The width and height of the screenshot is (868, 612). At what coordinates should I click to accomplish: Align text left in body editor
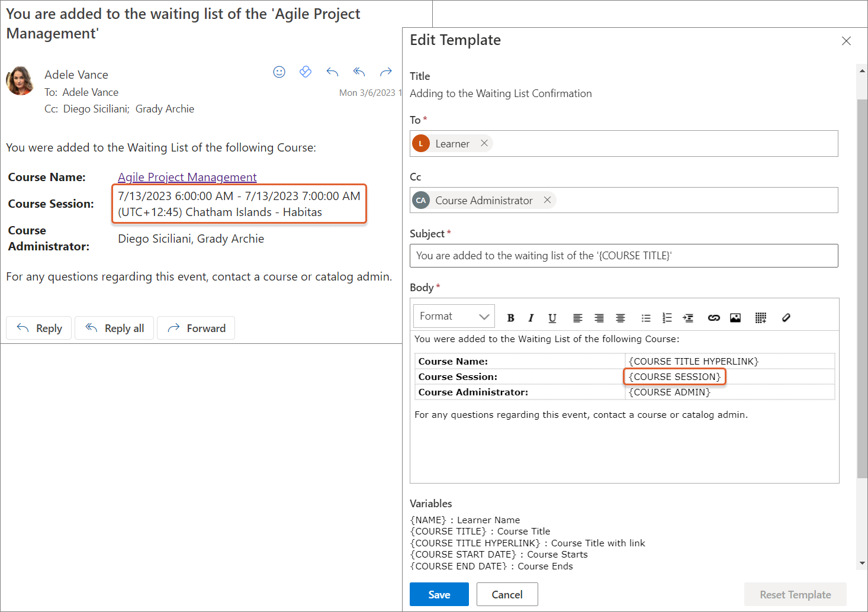(577, 318)
